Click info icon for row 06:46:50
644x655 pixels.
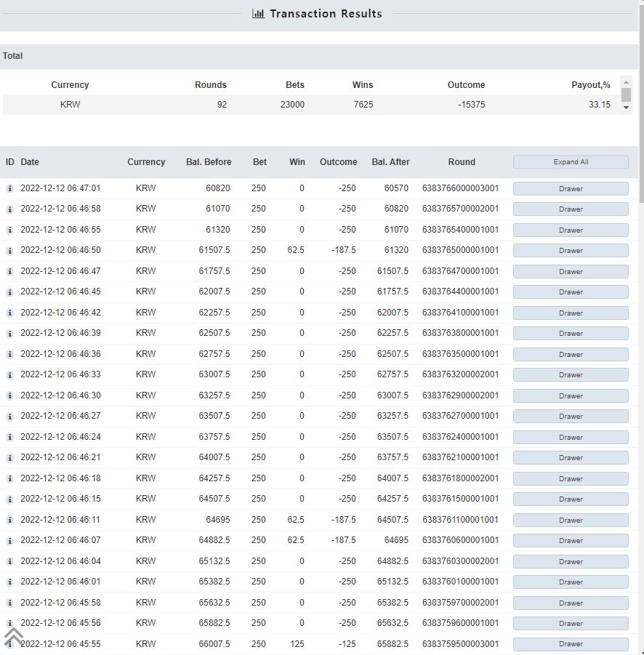[10, 251]
